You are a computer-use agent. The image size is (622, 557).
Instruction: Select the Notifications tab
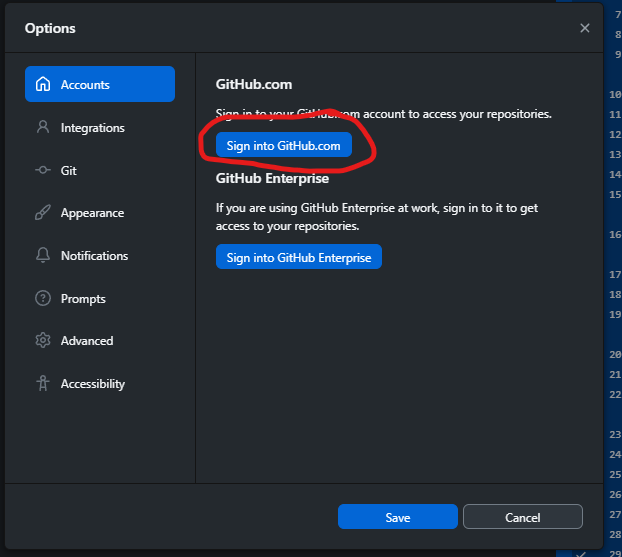pos(100,255)
